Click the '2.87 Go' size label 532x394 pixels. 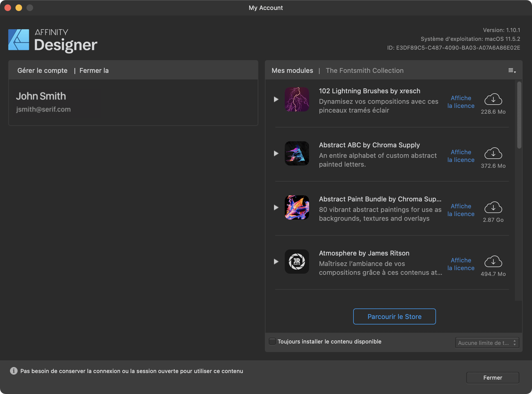click(493, 220)
